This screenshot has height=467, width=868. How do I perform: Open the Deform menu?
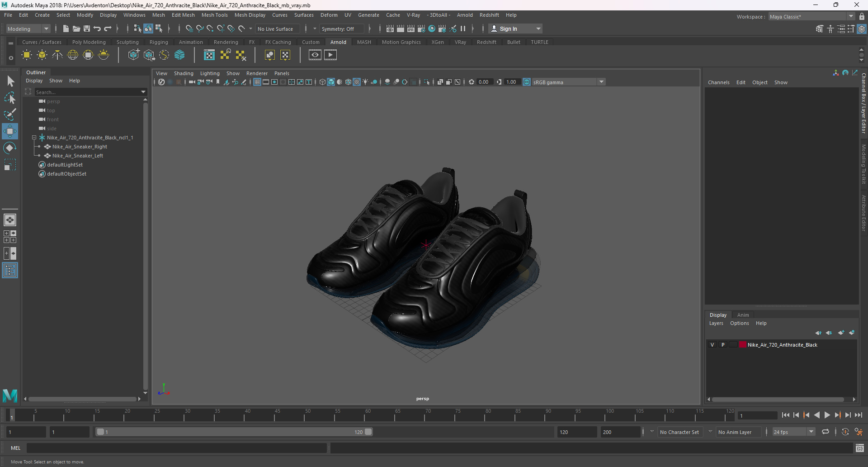329,15
